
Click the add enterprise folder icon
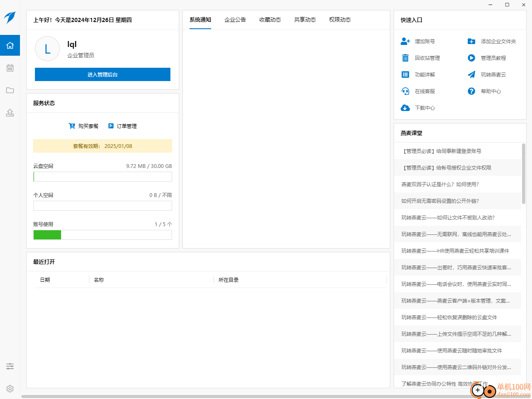point(471,41)
